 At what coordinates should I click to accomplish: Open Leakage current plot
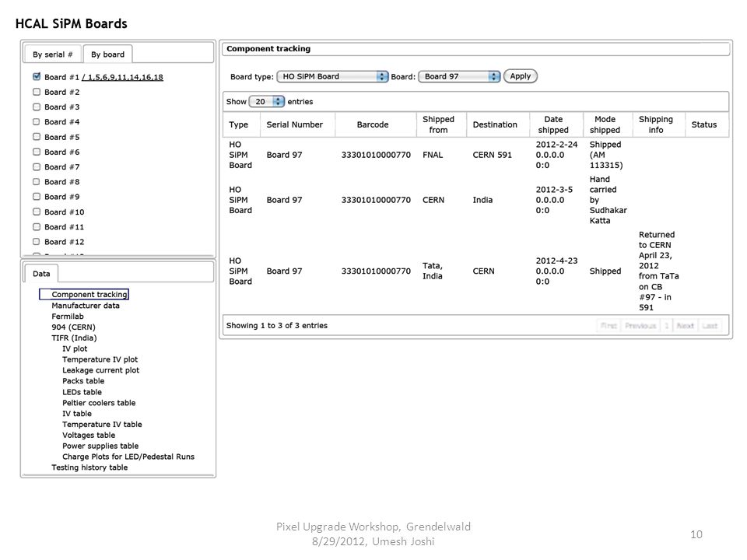(x=101, y=370)
